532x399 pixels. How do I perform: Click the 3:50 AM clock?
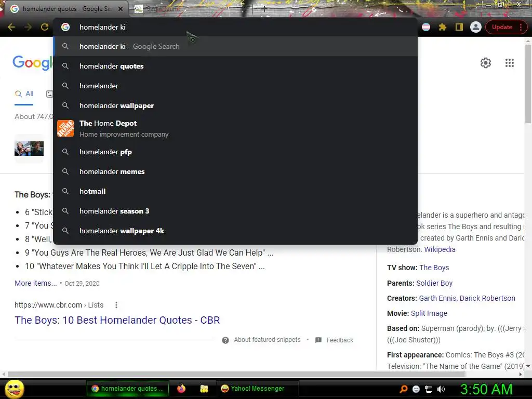click(486, 389)
